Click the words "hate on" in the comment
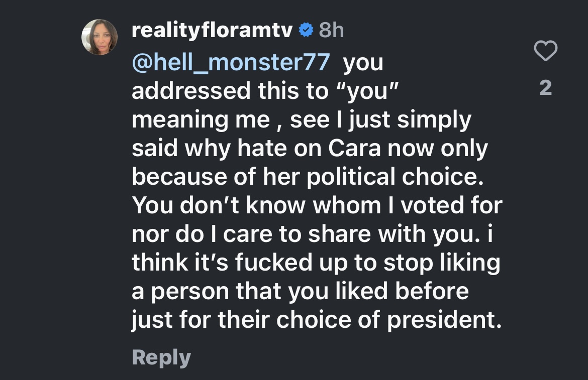Viewport: 588px width, 380px height. [x=279, y=148]
